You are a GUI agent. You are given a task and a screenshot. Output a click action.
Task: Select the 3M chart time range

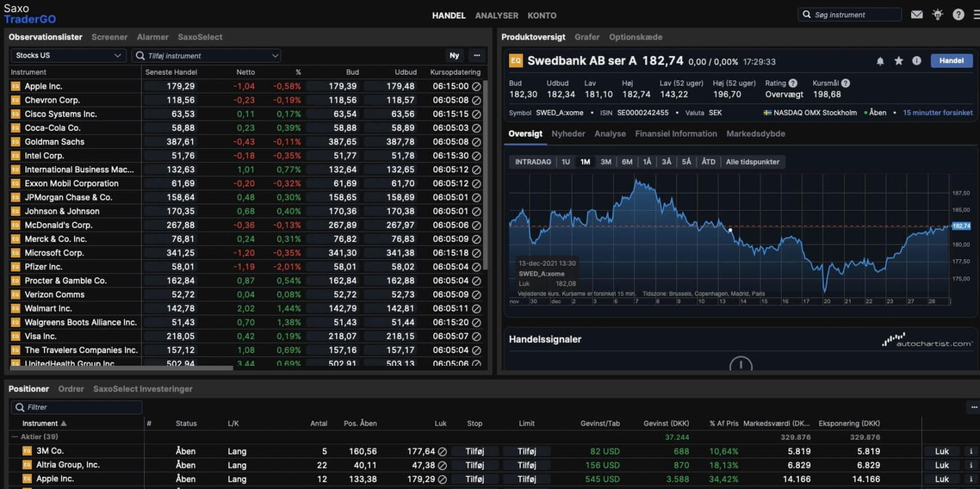coord(606,162)
